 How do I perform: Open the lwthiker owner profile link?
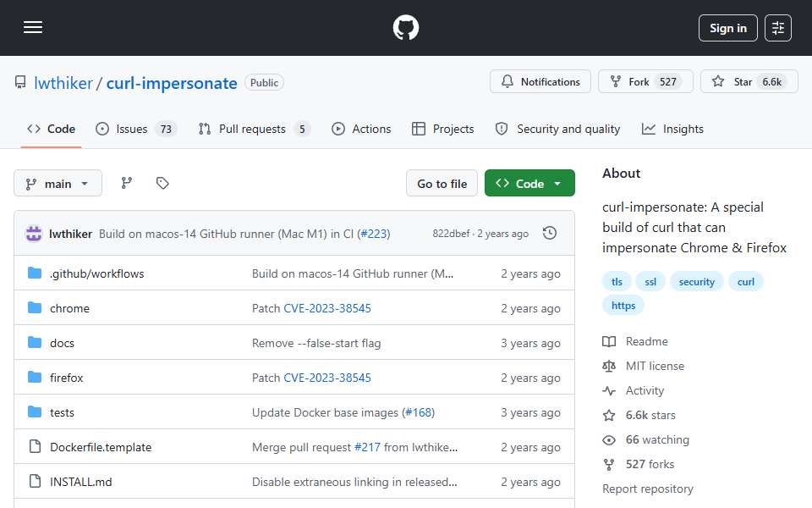pos(63,83)
